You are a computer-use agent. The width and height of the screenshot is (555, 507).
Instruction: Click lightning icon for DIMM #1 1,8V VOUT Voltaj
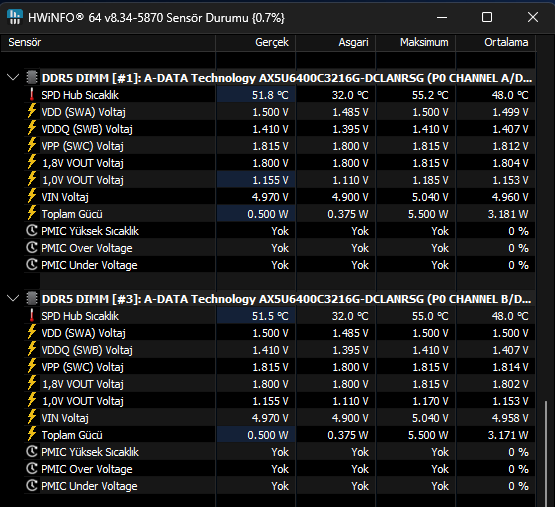(32, 162)
